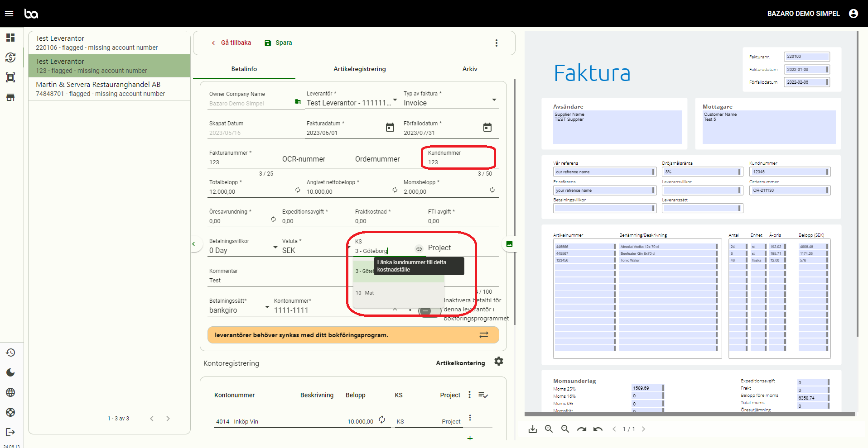Zoom out of the invoice preview
The width and height of the screenshot is (868, 448).
[565, 429]
